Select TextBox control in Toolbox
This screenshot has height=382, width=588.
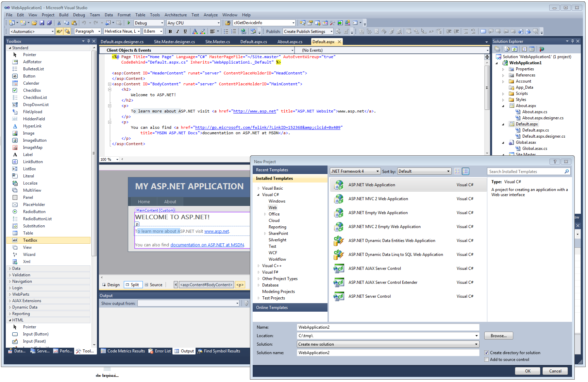pyautogui.click(x=49, y=240)
